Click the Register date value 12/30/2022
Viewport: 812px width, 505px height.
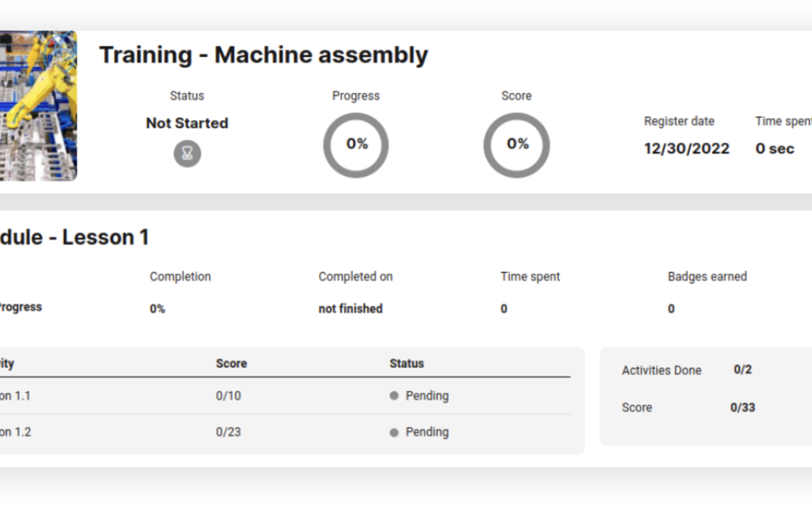[687, 149]
